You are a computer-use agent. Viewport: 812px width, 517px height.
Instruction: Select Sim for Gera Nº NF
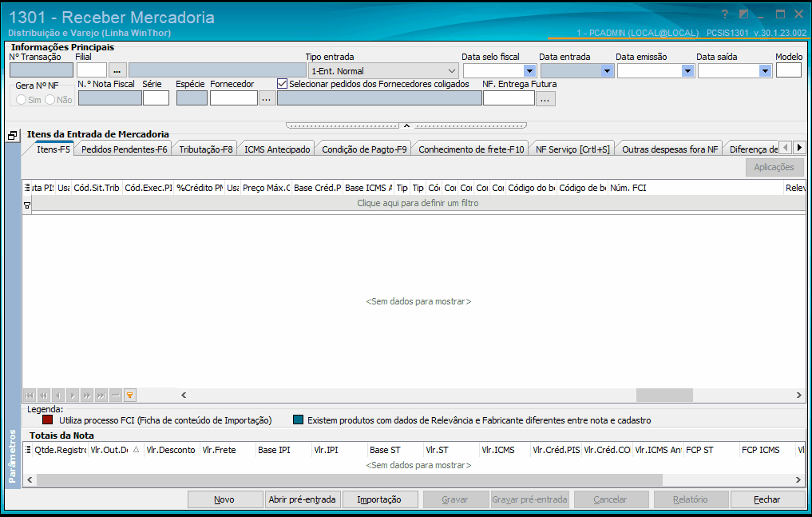pos(22,99)
